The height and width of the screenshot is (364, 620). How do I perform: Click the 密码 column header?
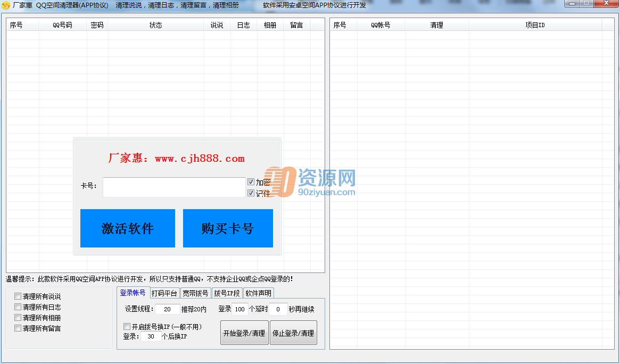tap(97, 25)
